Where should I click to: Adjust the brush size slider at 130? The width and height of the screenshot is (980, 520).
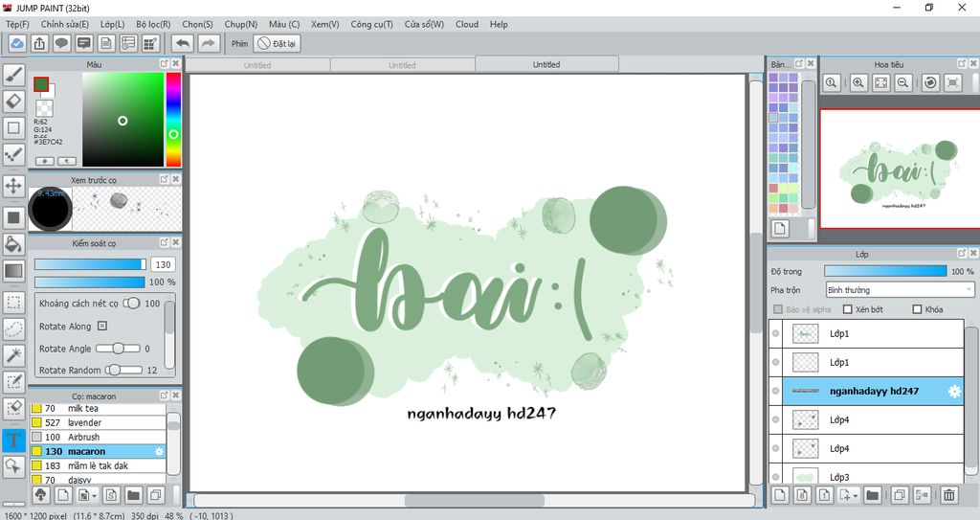[90, 264]
